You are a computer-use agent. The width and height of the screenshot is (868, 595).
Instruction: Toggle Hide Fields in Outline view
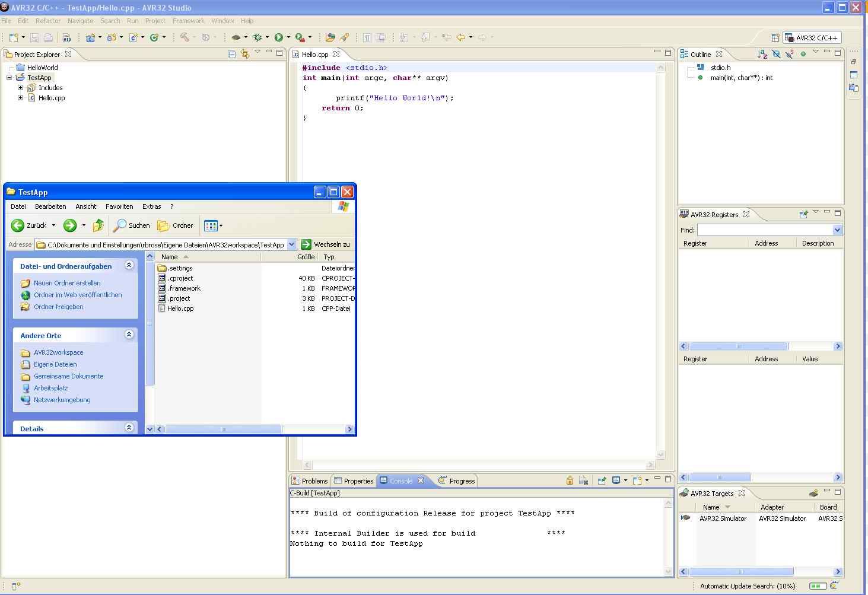(x=776, y=54)
